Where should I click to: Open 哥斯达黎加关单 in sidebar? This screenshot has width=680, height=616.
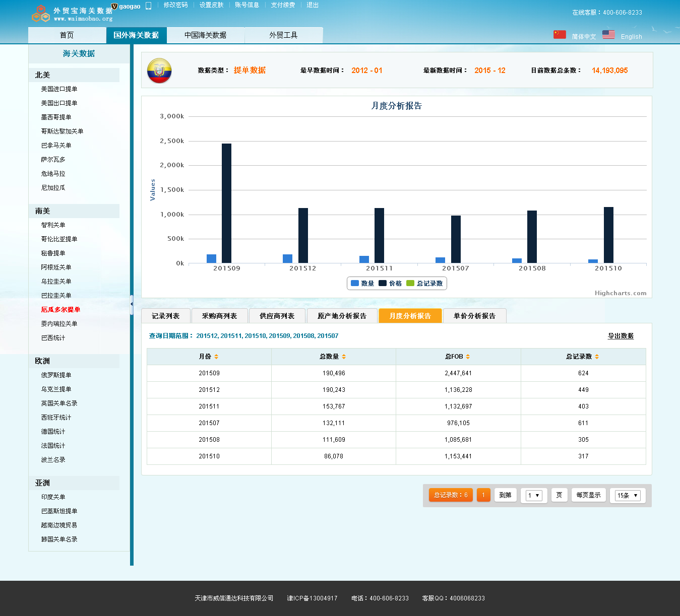(62, 131)
